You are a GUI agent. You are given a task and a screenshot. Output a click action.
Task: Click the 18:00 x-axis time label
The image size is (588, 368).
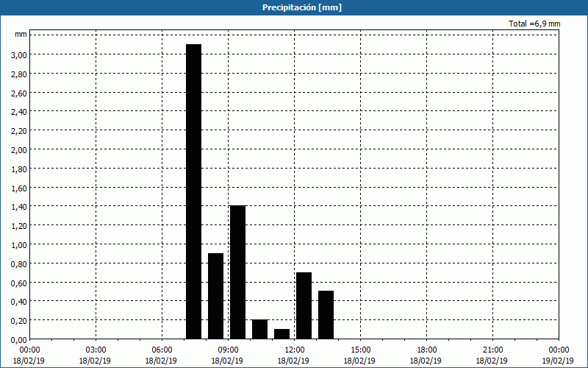pos(426,350)
